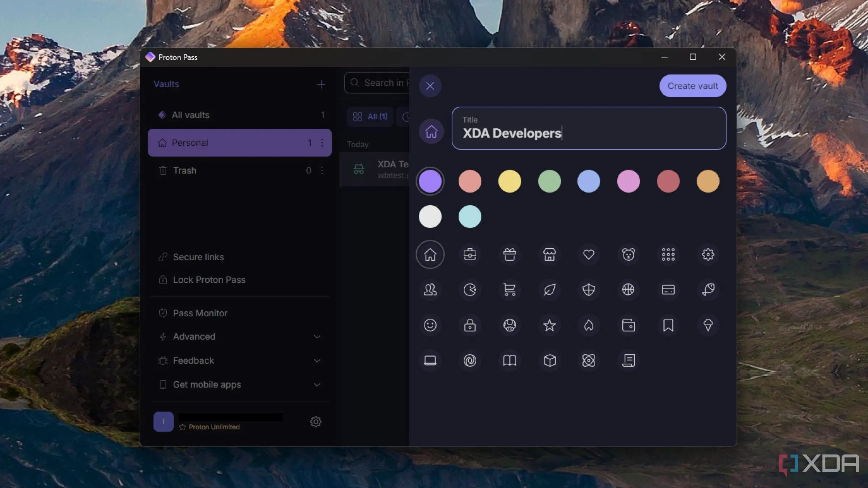
Task: Select the dark red vault color
Action: click(668, 181)
